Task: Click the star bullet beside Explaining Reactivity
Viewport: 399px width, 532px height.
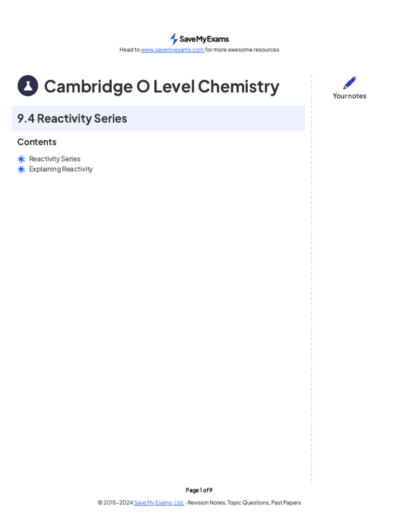Action: tap(21, 169)
